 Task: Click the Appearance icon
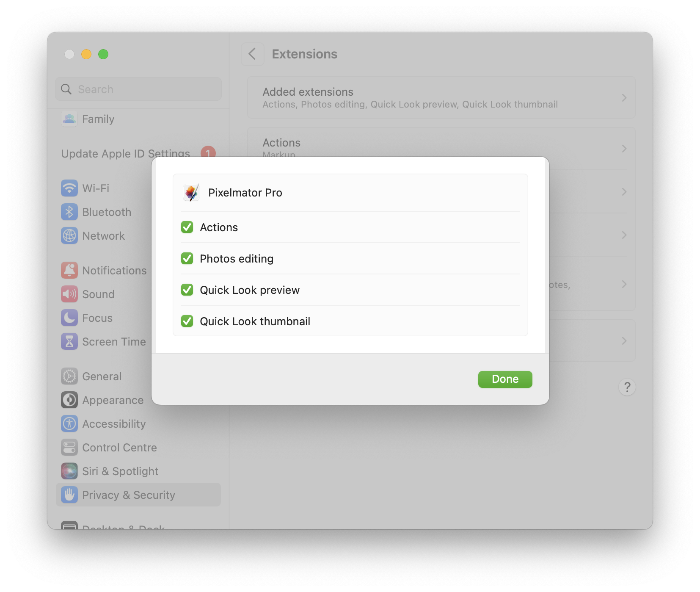pos(69,400)
